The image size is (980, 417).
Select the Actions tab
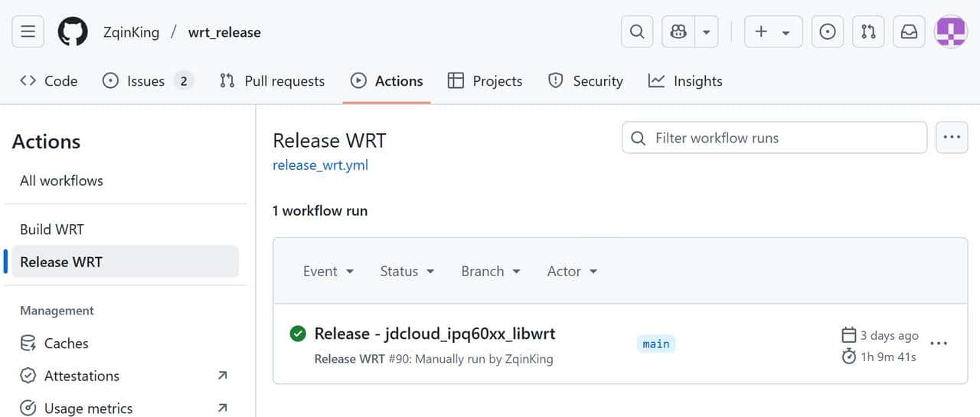pyautogui.click(x=387, y=80)
